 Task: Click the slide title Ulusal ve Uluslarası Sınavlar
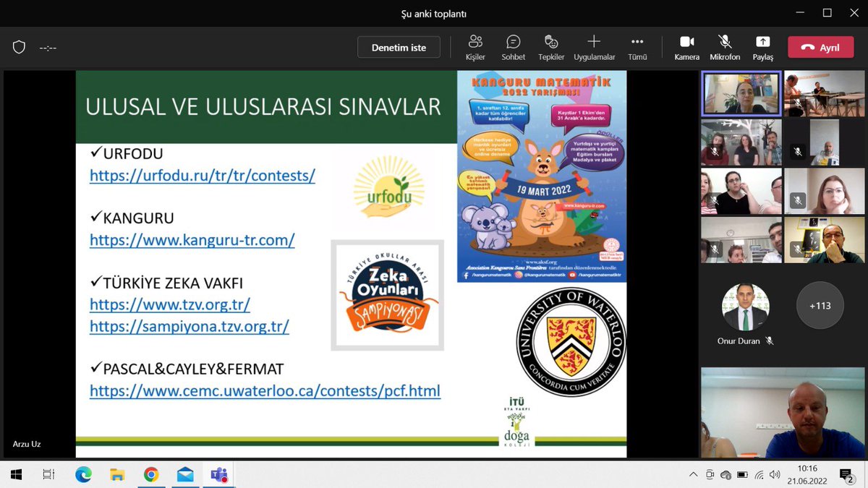[263, 106]
